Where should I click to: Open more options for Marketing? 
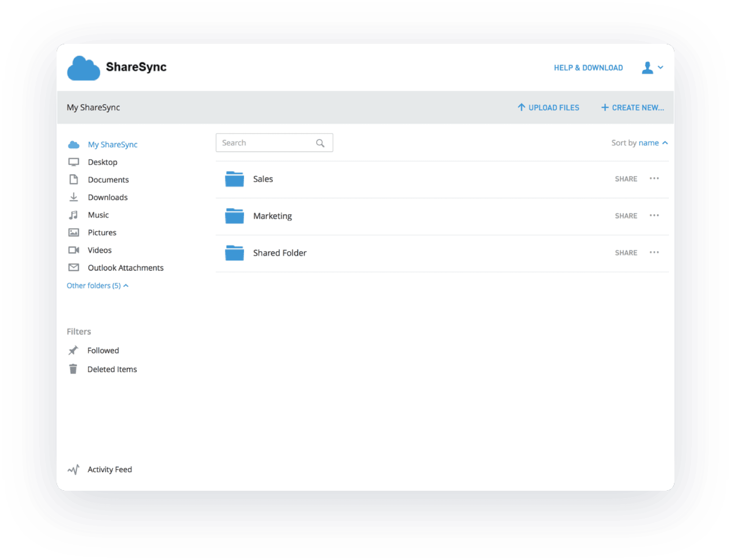pyautogui.click(x=654, y=215)
